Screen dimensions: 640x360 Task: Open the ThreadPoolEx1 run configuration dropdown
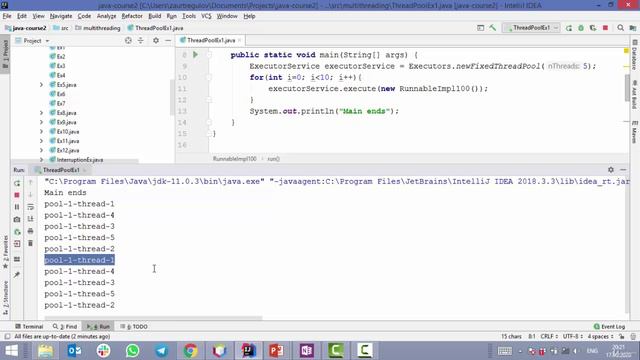click(x=531, y=28)
